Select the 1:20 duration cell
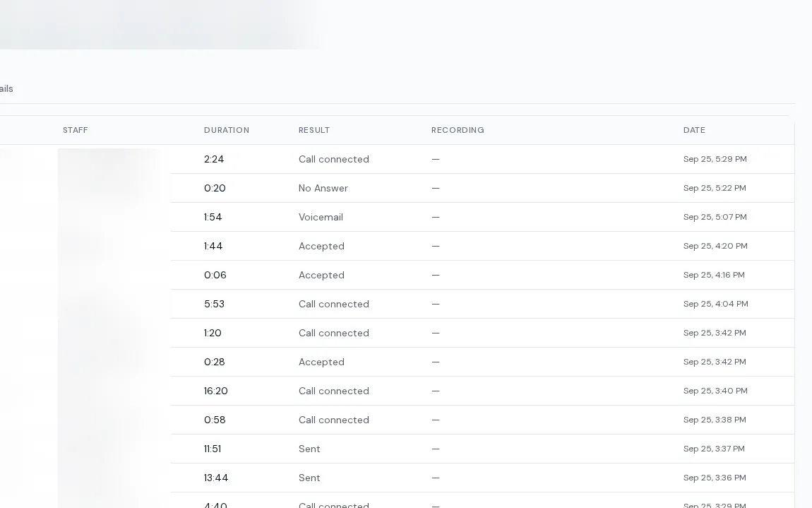Viewport: 812px width, 508px height. pos(213,333)
